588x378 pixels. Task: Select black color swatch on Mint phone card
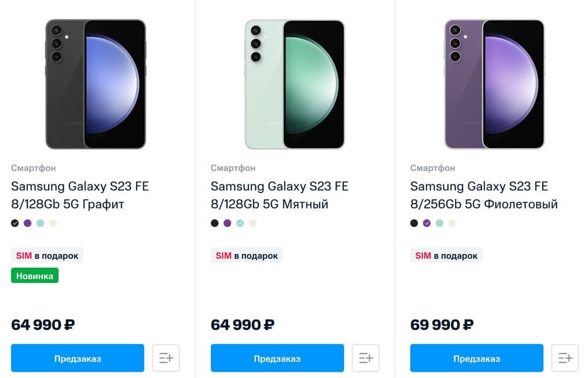click(215, 223)
